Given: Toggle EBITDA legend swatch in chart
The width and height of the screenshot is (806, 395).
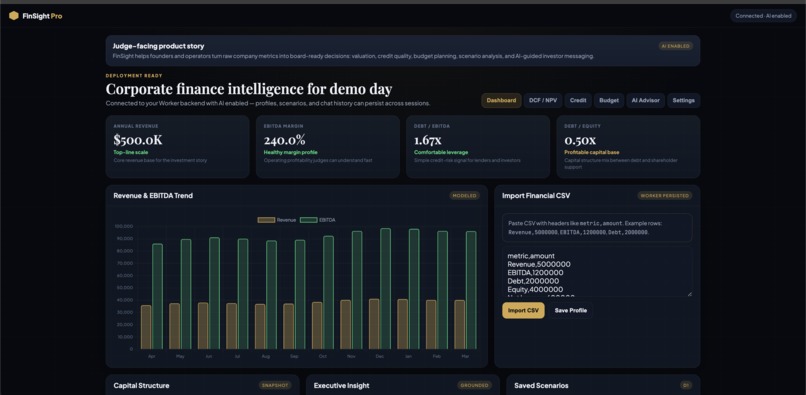Looking at the screenshot, I should pos(308,220).
